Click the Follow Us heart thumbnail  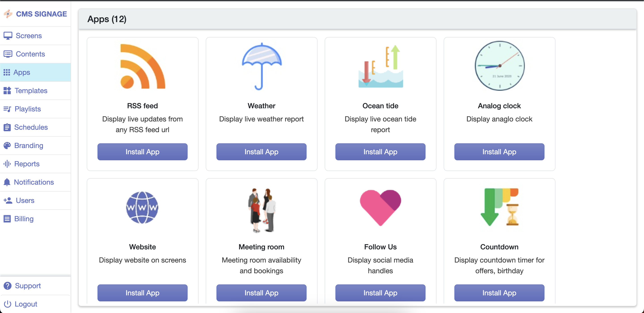380,207
